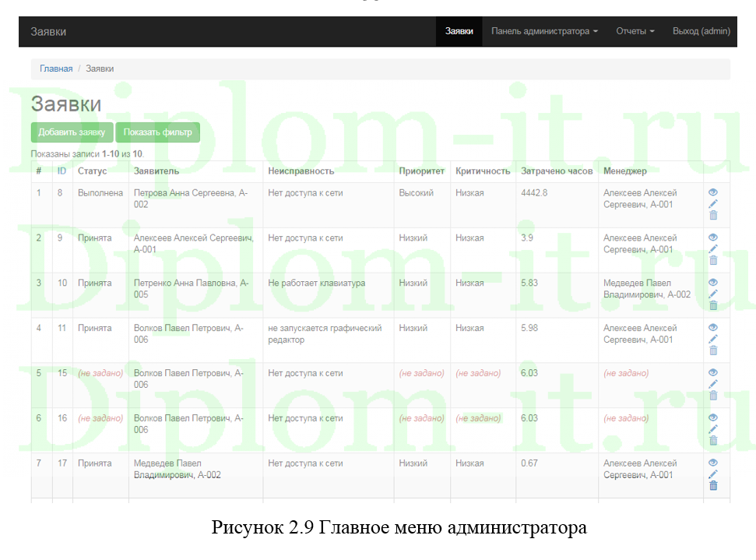Sort by the Затрачено часов column header
756x560 pixels.
556,171
